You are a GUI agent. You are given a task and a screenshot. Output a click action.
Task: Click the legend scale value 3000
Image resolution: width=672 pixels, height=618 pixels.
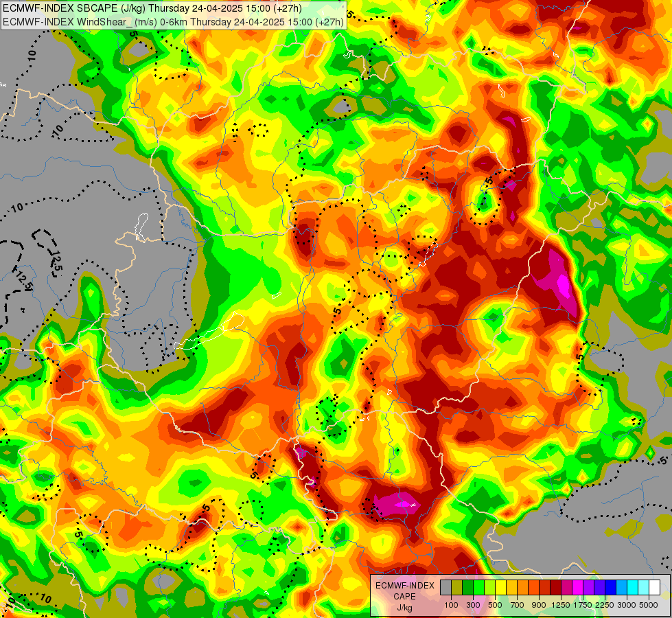(x=627, y=605)
